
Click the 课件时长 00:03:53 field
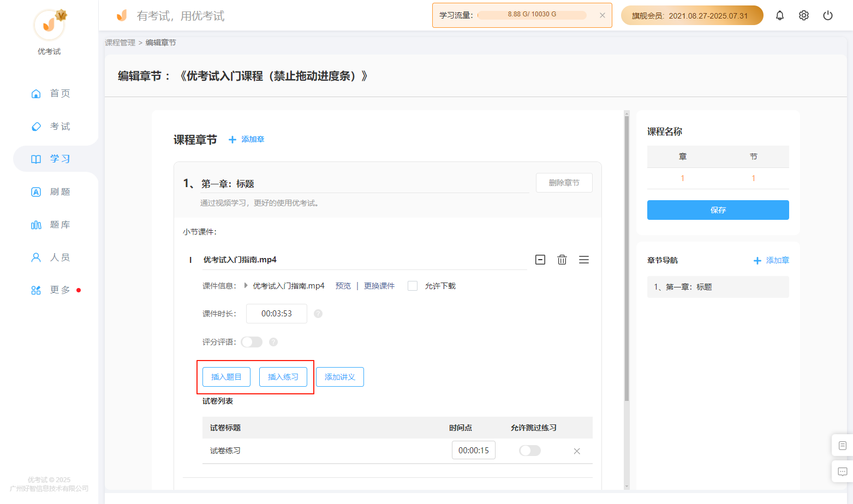coord(277,314)
